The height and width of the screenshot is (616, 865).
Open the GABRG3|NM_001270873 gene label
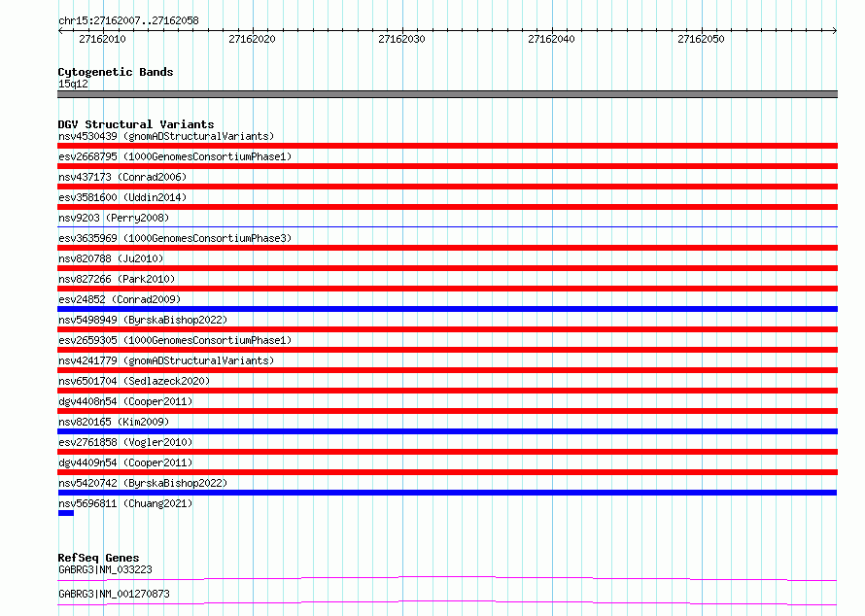[x=114, y=594]
